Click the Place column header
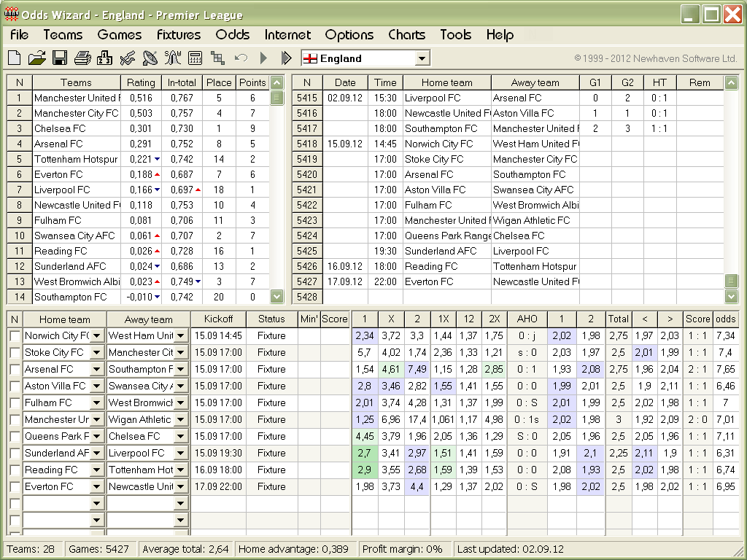The width and height of the screenshot is (747, 560). point(219,82)
